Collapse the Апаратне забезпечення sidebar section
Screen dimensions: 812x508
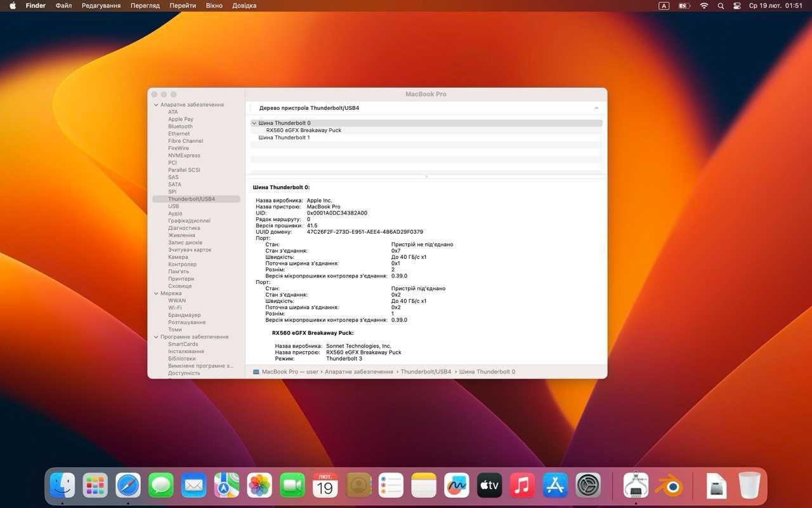click(156, 105)
